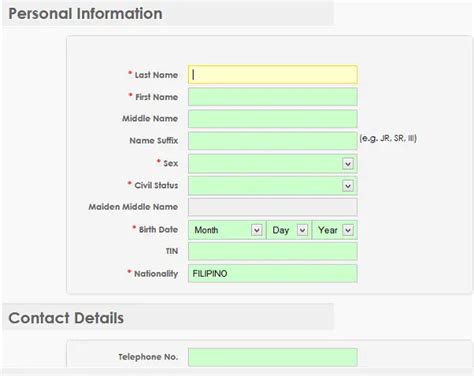Click the Maiden Middle Name label
The image size is (474, 376).
[x=133, y=207]
